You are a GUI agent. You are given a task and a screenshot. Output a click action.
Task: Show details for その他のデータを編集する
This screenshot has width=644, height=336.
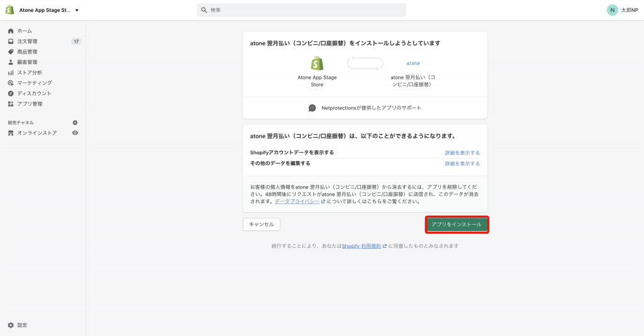tap(462, 164)
